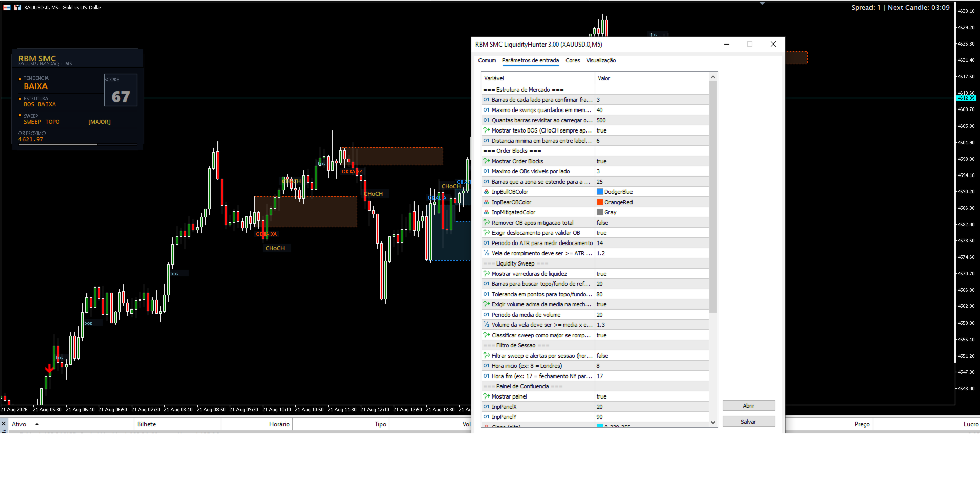
Task: Click the Bilhete column header in the trade panel
Action: pos(177,424)
